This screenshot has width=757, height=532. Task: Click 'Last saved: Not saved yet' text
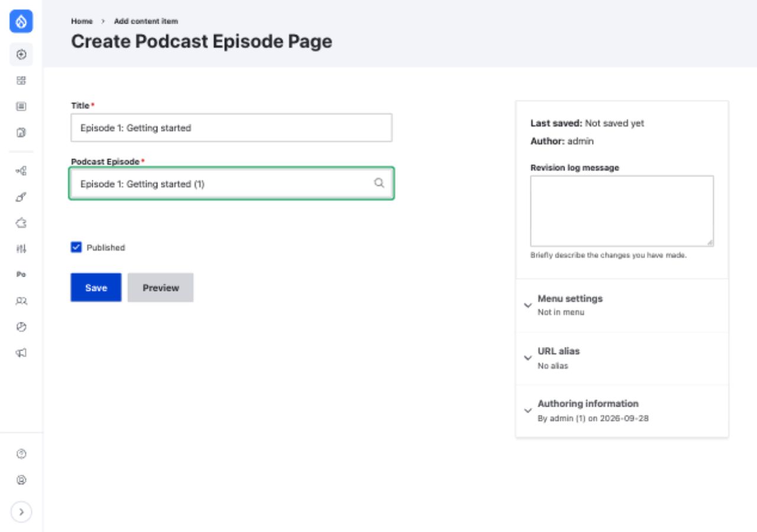coord(587,123)
